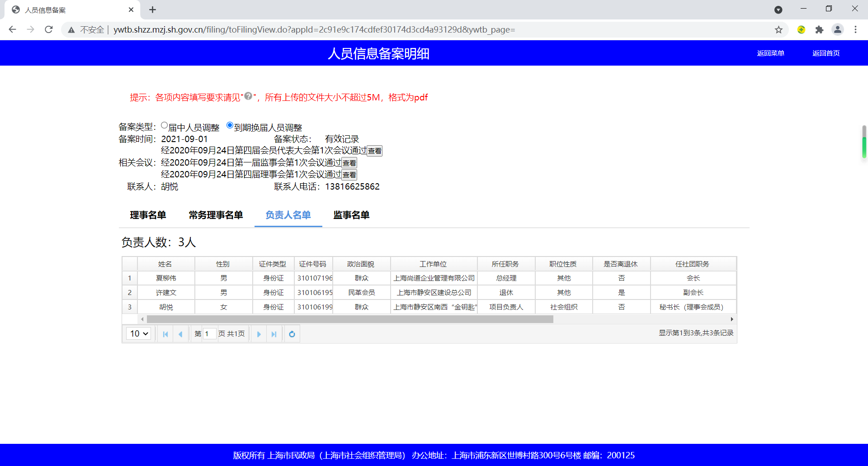The height and width of the screenshot is (466, 868).
Task: Bookmark this page with star icon
Action: (778, 30)
